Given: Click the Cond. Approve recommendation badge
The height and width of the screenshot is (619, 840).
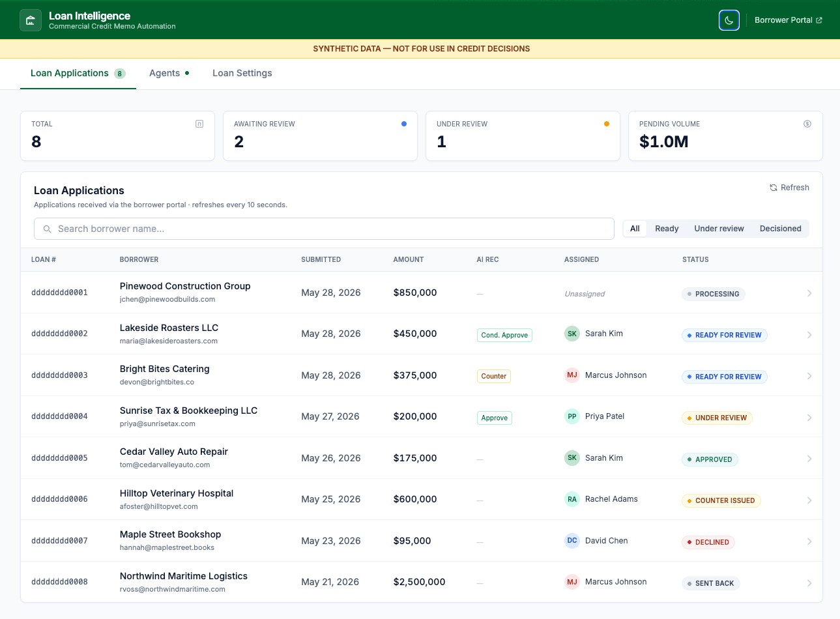Looking at the screenshot, I should 504,335.
